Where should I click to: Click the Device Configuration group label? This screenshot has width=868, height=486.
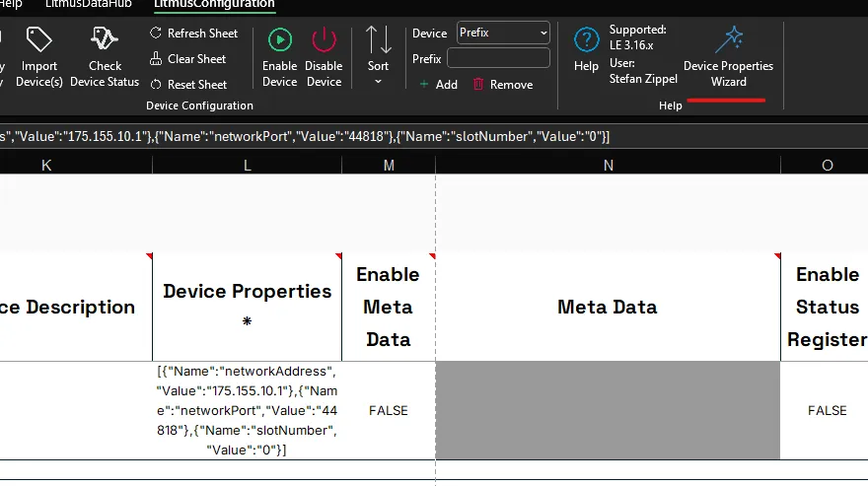pyautogui.click(x=199, y=105)
